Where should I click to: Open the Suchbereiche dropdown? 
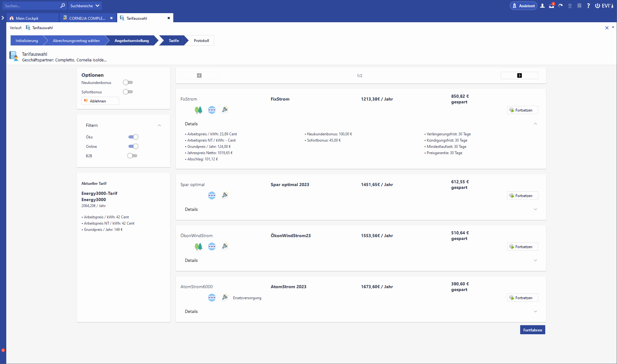coord(85,6)
